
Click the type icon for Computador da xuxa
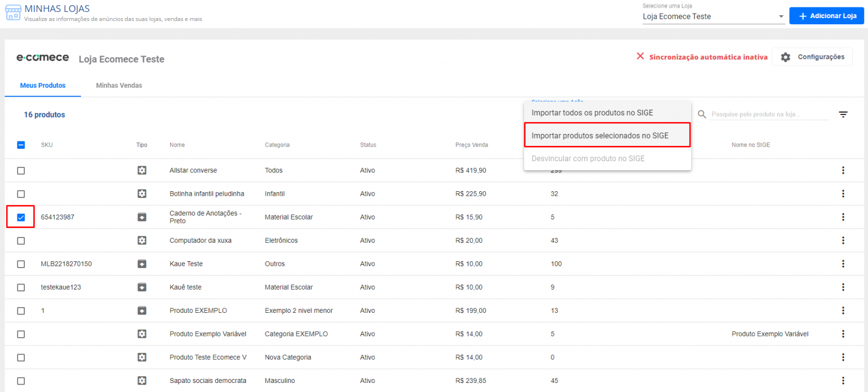click(x=142, y=240)
